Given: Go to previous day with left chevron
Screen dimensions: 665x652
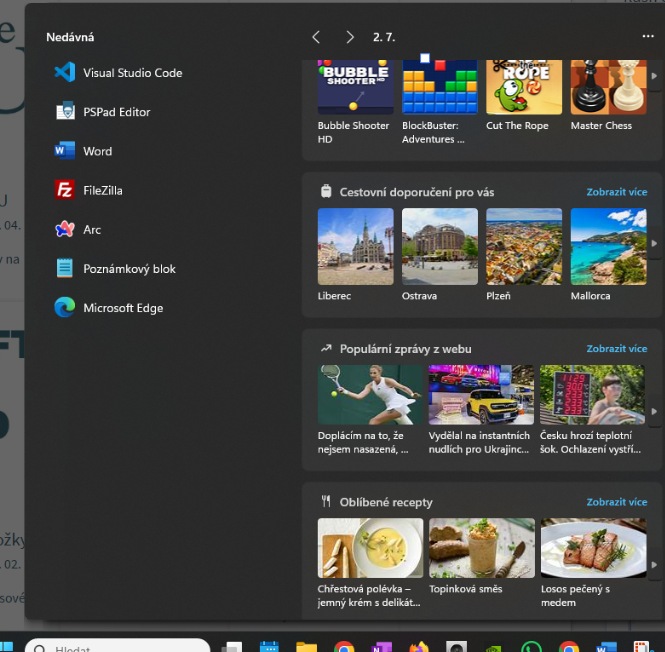Looking at the screenshot, I should 316,37.
